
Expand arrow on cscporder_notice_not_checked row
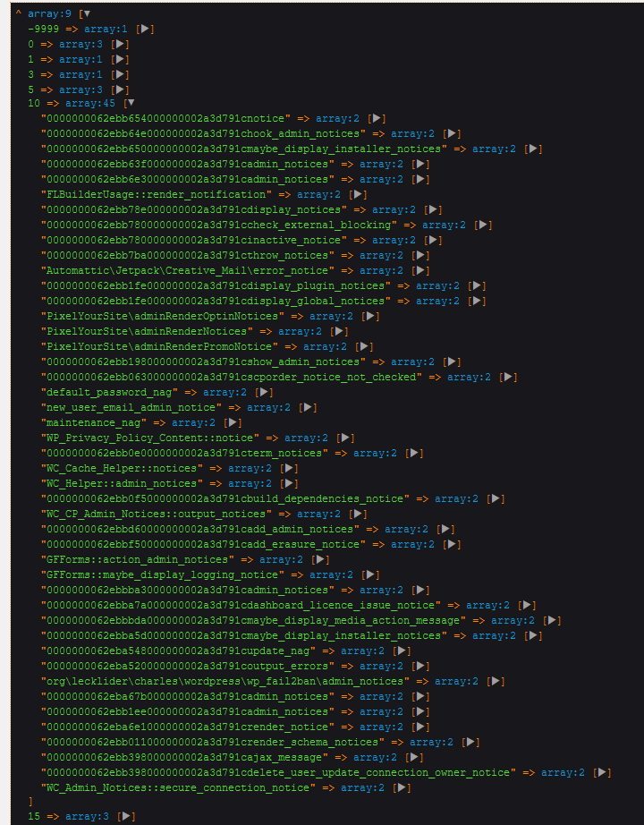point(508,378)
